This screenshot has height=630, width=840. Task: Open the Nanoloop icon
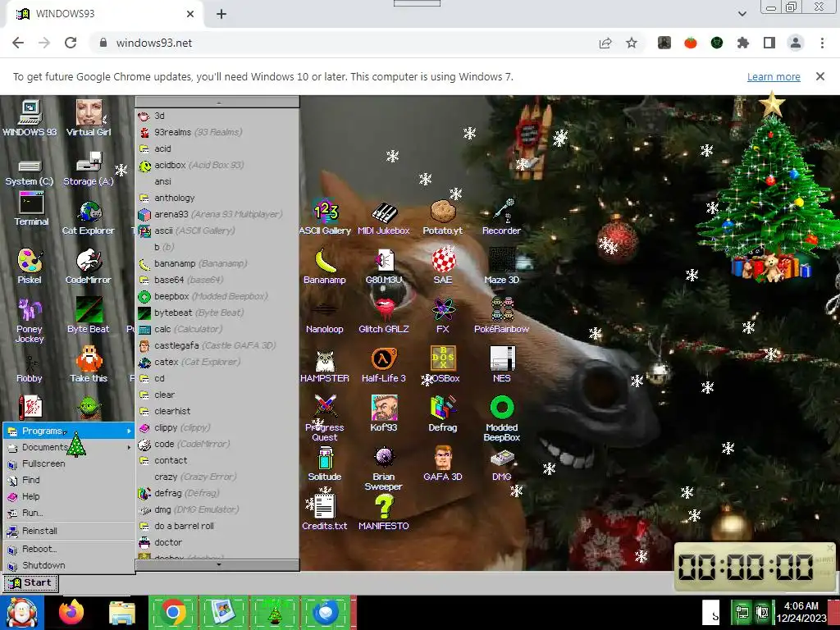tap(325, 317)
